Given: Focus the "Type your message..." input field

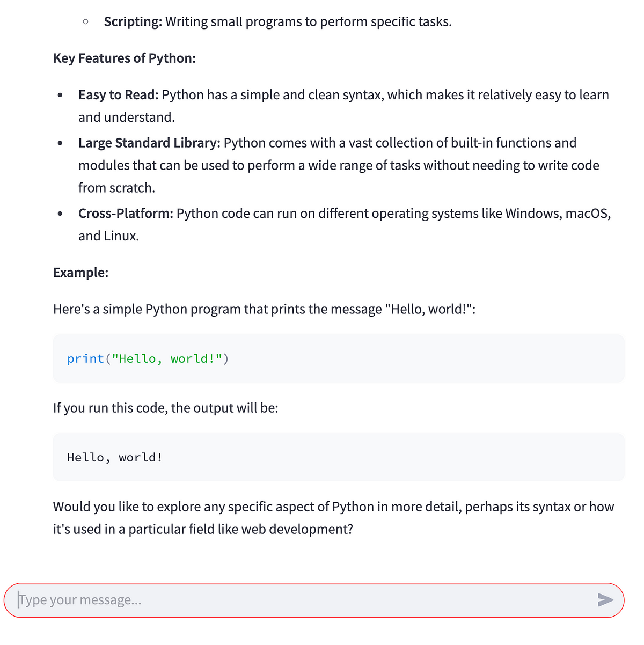Looking at the screenshot, I should tap(301, 600).
